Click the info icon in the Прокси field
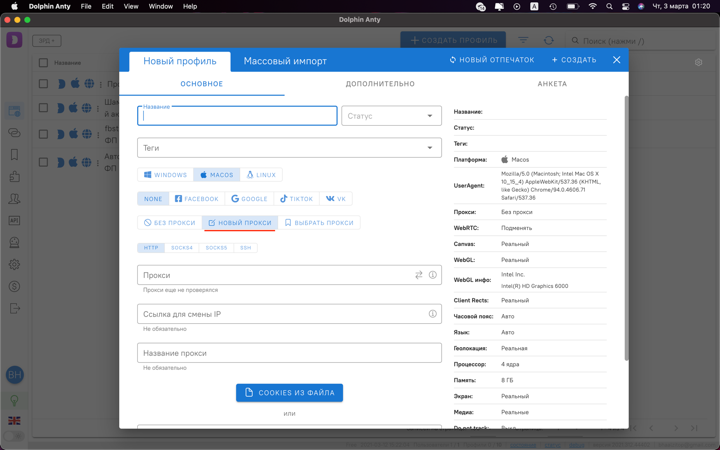This screenshot has height=450, width=720. point(433,275)
